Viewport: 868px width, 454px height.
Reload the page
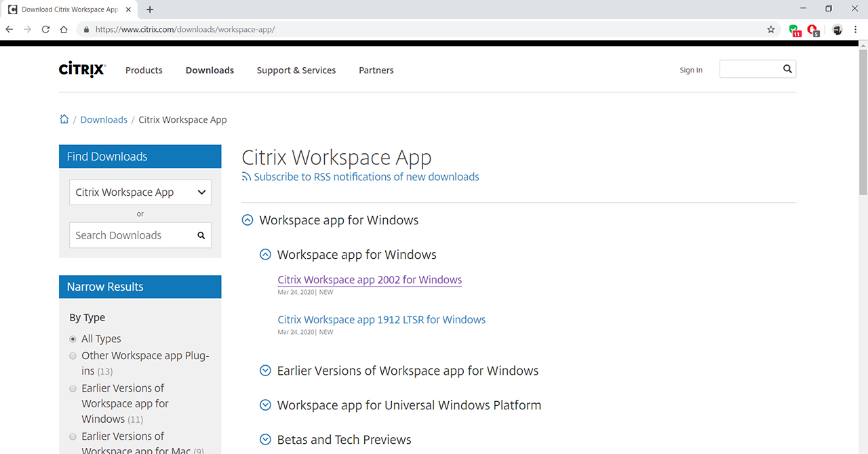[45, 30]
